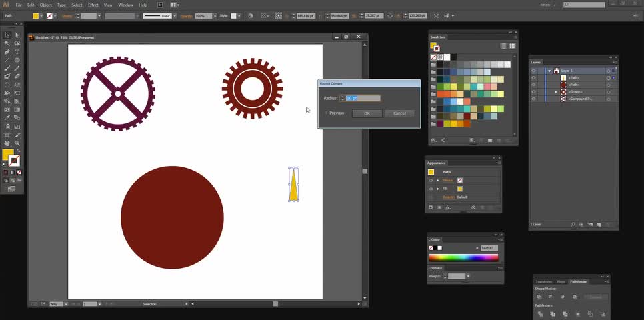The height and width of the screenshot is (320, 644).
Task: Select the Eyedropper tool
Action: [x=7, y=118]
